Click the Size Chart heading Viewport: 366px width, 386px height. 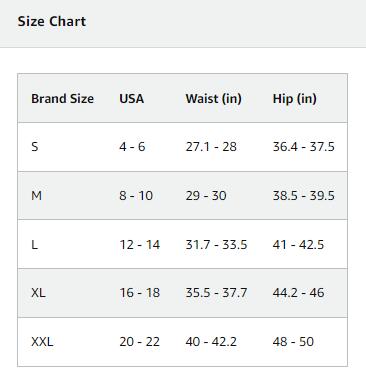[x=52, y=21]
